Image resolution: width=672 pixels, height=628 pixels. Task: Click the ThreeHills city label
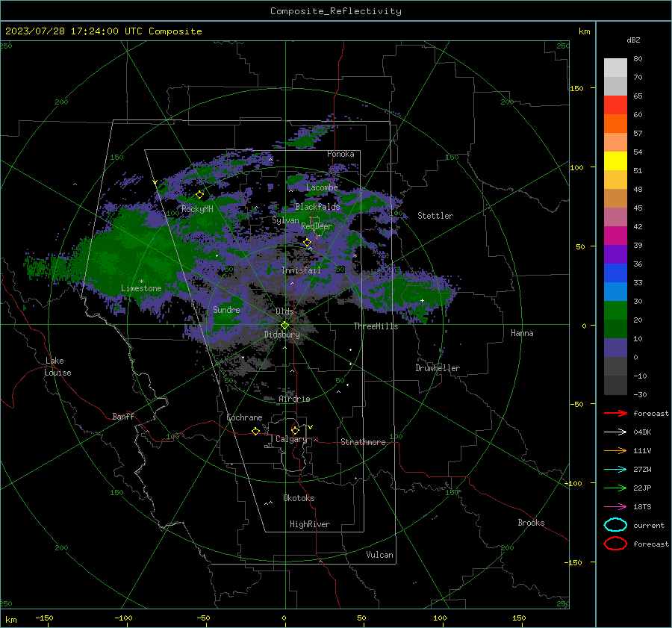(x=376, y=326)
